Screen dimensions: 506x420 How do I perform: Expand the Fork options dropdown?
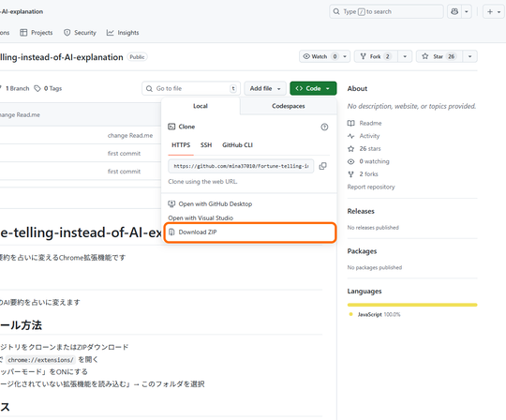[x=405, y=56]
